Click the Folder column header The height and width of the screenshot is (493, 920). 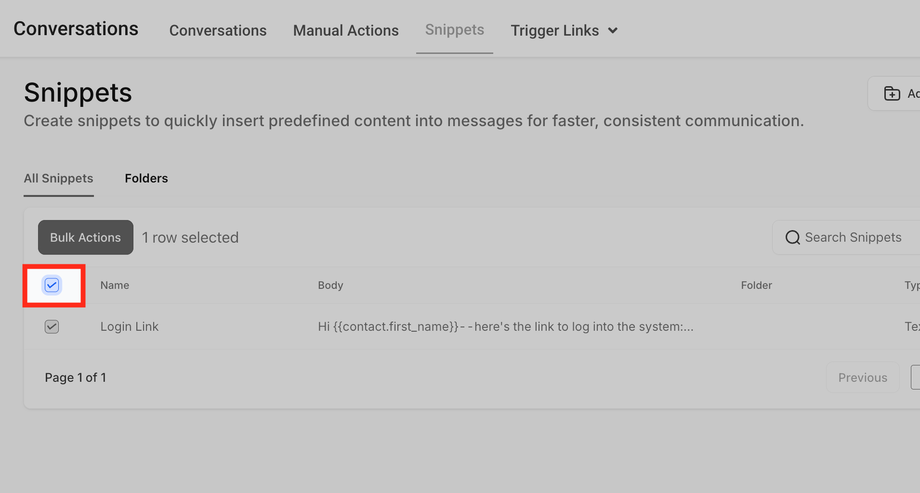pyautogui.click(x=756, y=285)
